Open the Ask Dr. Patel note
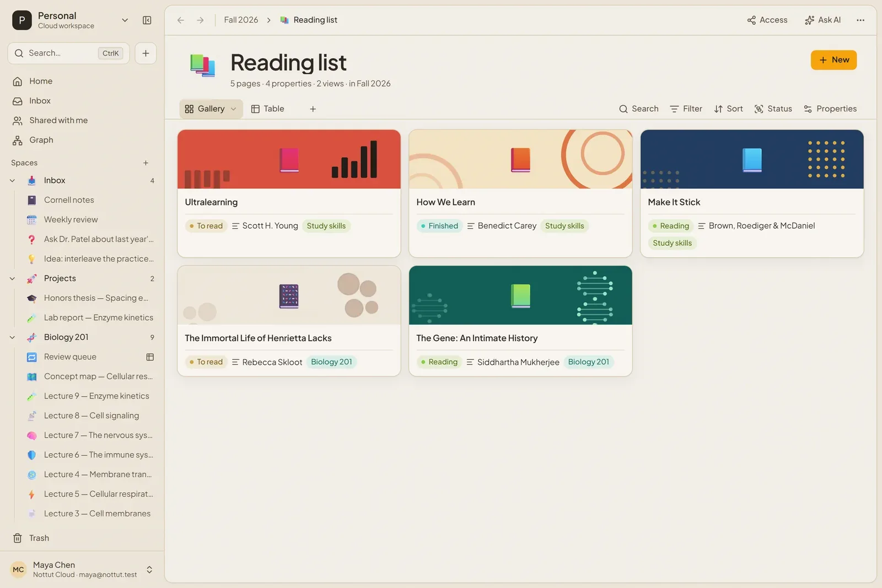The height and width of the screenshot is (588, 882). [x=90, y=239]
